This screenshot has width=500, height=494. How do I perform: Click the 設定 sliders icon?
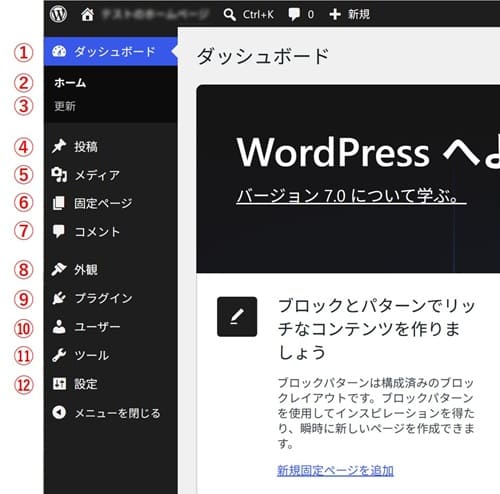click(59, 384)
